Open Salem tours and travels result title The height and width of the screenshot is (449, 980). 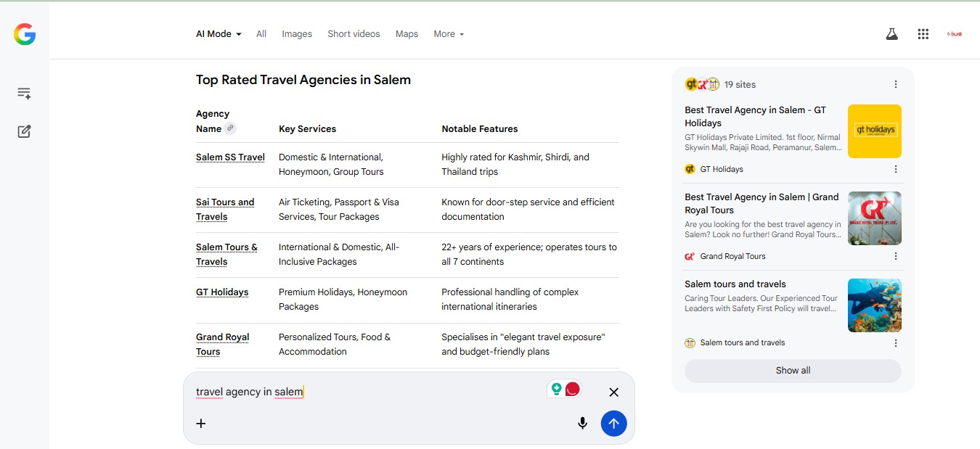735,284
